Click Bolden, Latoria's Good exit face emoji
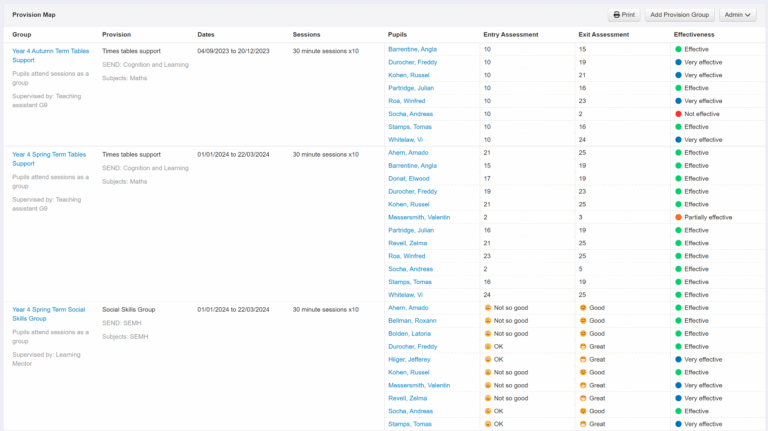Screen dimensions: 768x431 [583, 333]
